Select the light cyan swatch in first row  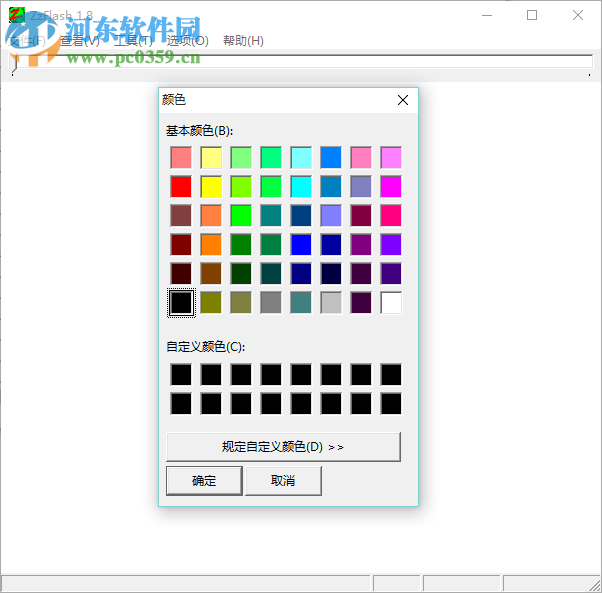click(x=301, y=157)
